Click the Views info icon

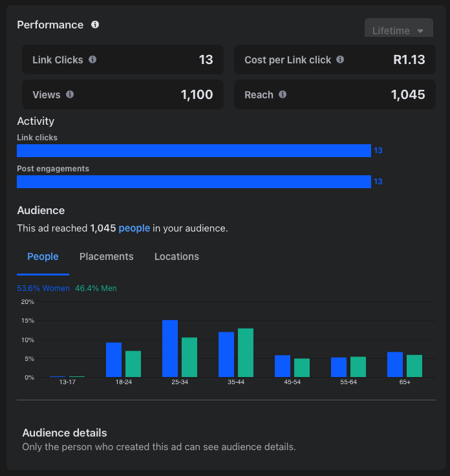(x=70, y=94)
